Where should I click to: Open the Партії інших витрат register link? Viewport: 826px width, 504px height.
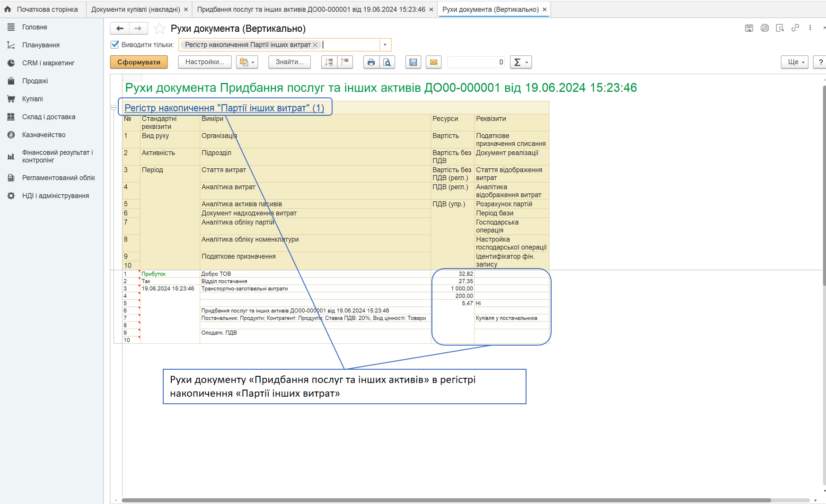point(224,108)
